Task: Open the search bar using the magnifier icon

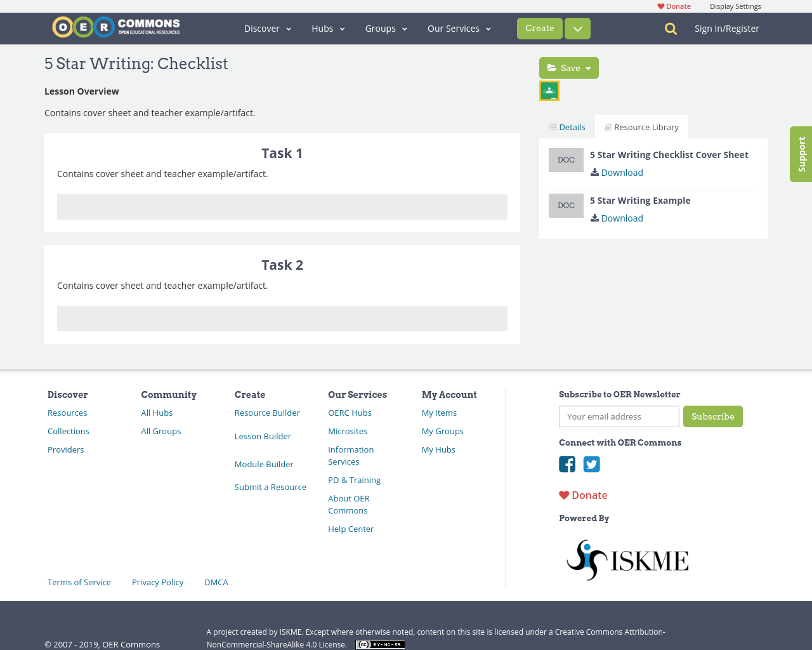Action: [x=669, y=29]
